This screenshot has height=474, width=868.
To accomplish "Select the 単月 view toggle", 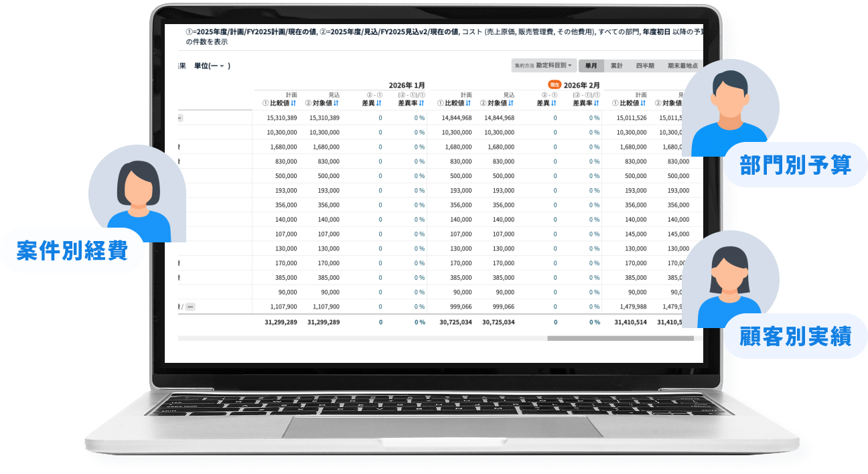I will click(x=591, y=66).
